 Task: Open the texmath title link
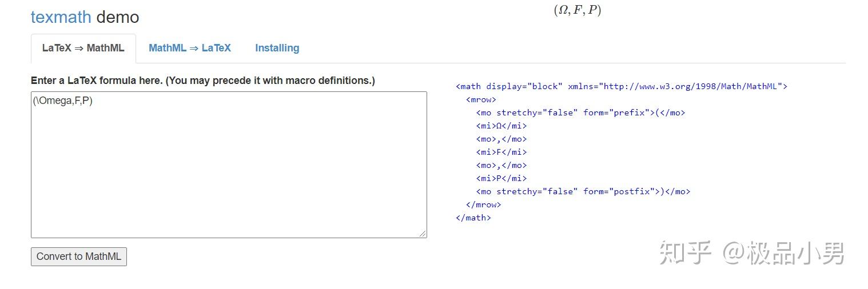(x=61, y=17)
